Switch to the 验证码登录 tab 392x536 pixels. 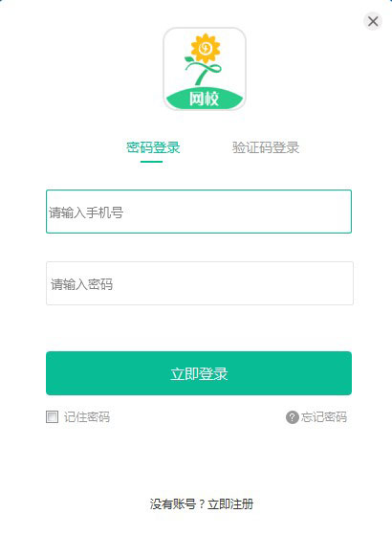click(266, 147)
